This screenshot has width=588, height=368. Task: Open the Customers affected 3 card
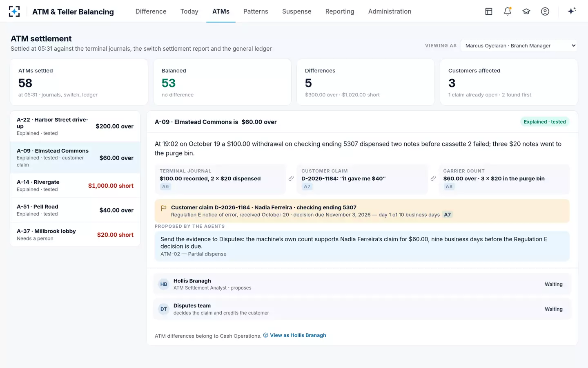[x=509, y=82]
